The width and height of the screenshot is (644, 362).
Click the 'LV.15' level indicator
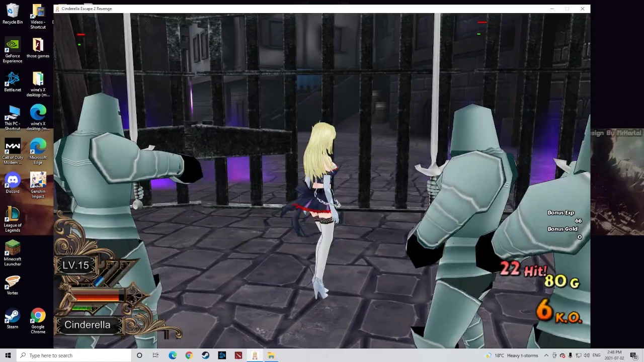[75, 265]
